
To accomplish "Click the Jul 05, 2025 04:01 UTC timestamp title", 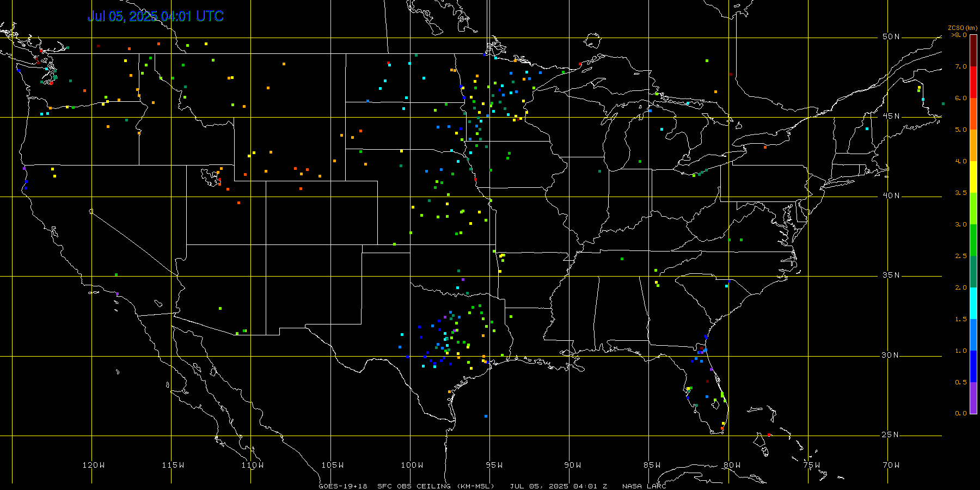I will tap(156, 16).
